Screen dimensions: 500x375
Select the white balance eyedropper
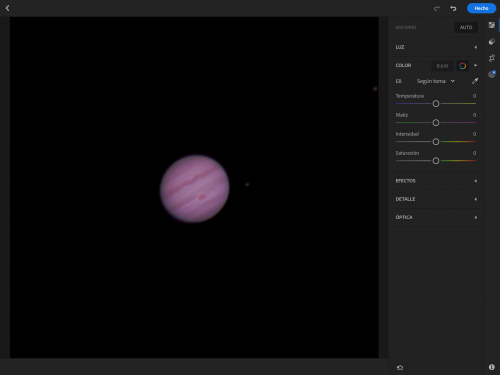(x=475, y=81)
